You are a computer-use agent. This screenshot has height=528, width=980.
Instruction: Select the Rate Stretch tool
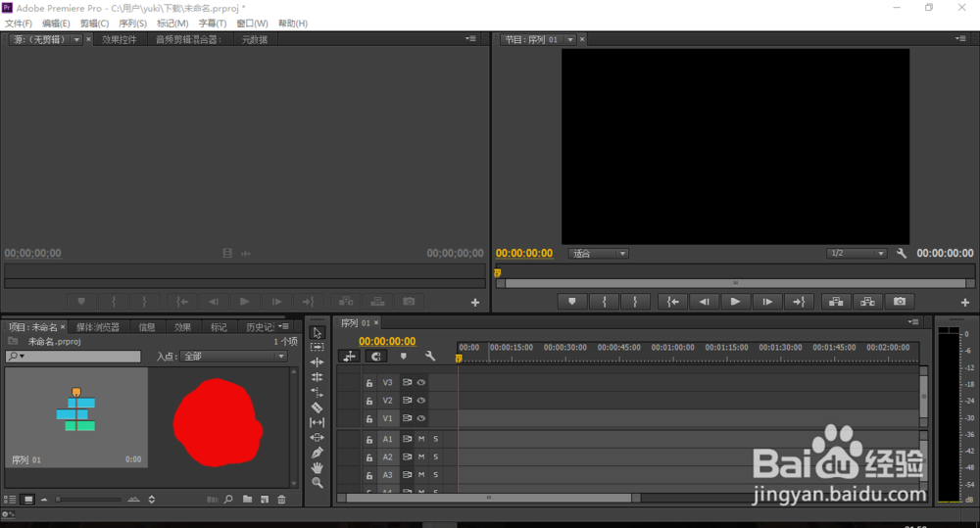coord(317,393)
